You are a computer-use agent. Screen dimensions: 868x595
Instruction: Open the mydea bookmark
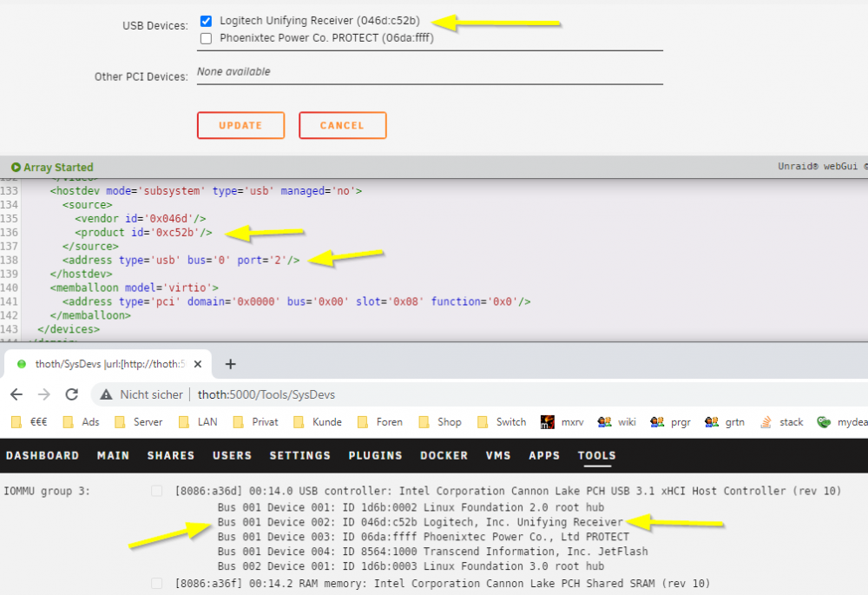click(x=842, y=422)
